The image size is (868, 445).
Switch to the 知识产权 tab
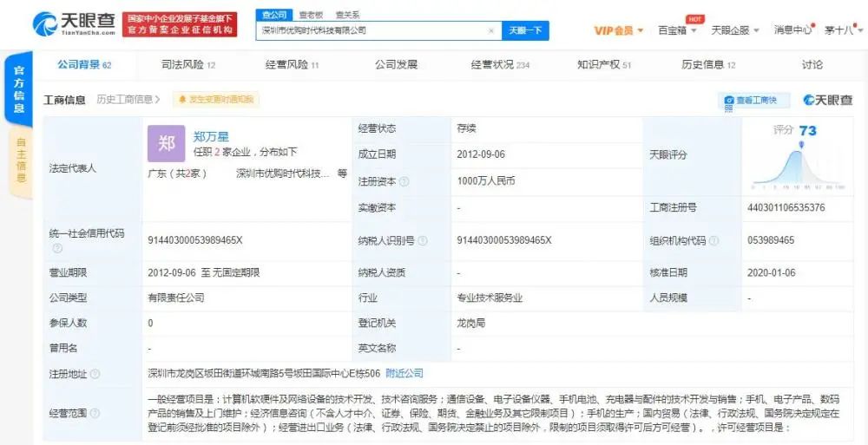(604, 65)
